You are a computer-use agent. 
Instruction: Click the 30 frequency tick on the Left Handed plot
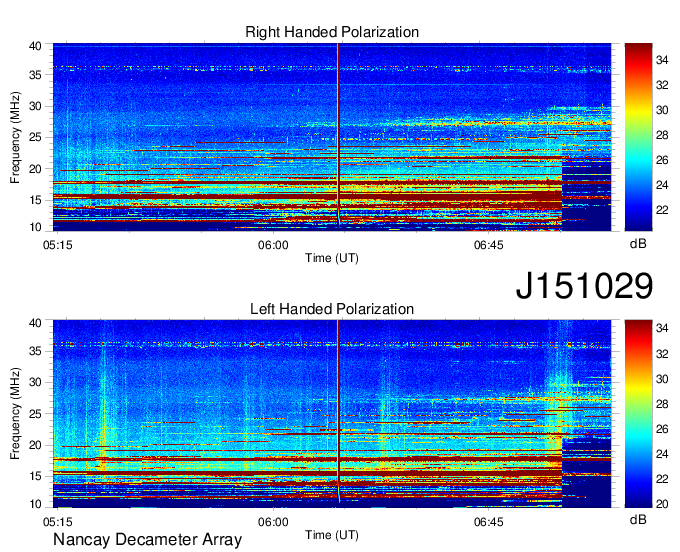coord(35,382)
